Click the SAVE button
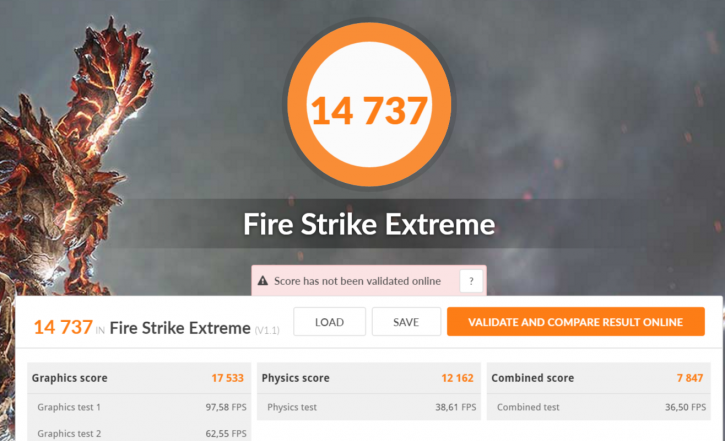 pyautogui.click(x=406, y=322)
